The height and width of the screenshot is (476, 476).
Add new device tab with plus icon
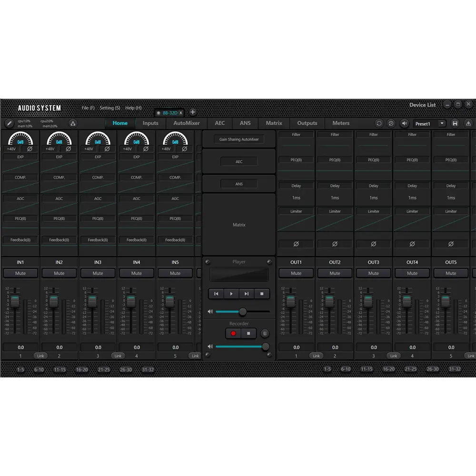(x=192, y=112)
